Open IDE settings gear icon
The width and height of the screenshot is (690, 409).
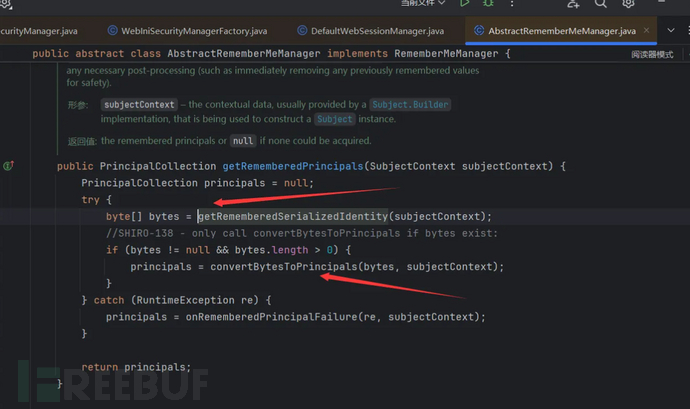pos(629,4)
